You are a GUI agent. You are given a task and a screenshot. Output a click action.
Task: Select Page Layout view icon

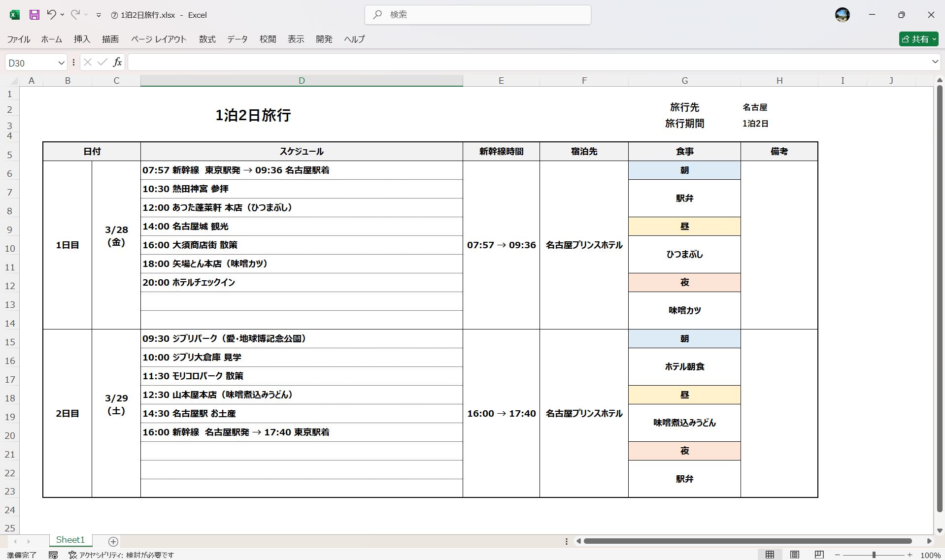point(795,554)
